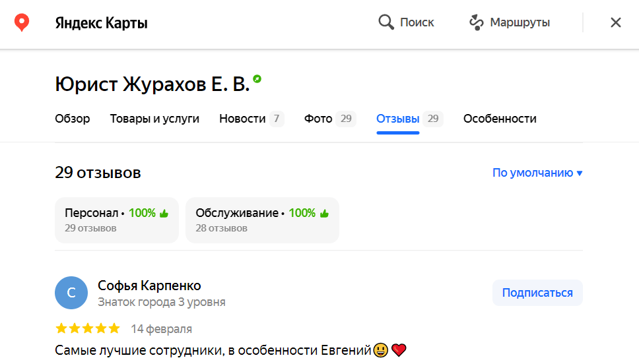Click the five-star rating of the review
The image size is (639, 364).
(88, 328)
